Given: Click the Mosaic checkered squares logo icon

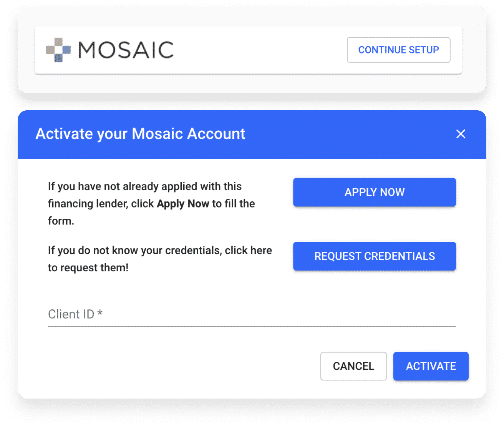Looking at the screenshot, I should click(x=58, y=50).
